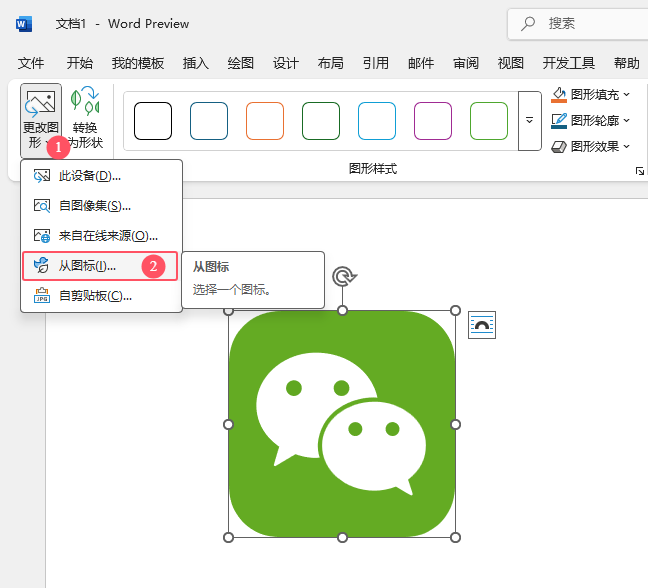648x588 pixels.
Task: Click the Stock Images magnifier icon
Action: click(42, 206)
